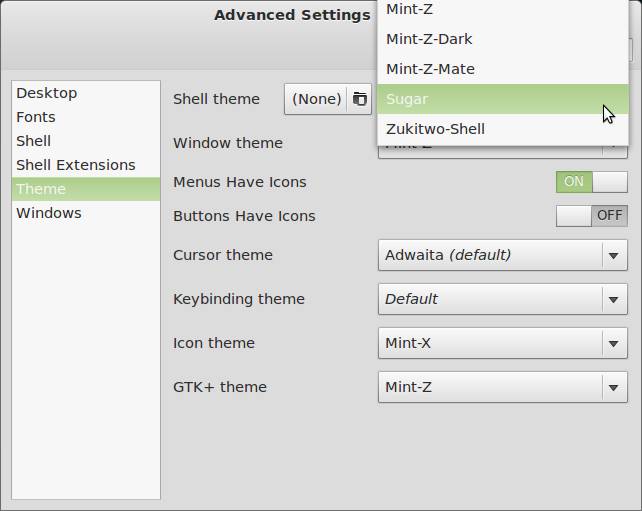
Task: Select the Zukitwo-Shell theme option
Action: [x=502, y=129]
